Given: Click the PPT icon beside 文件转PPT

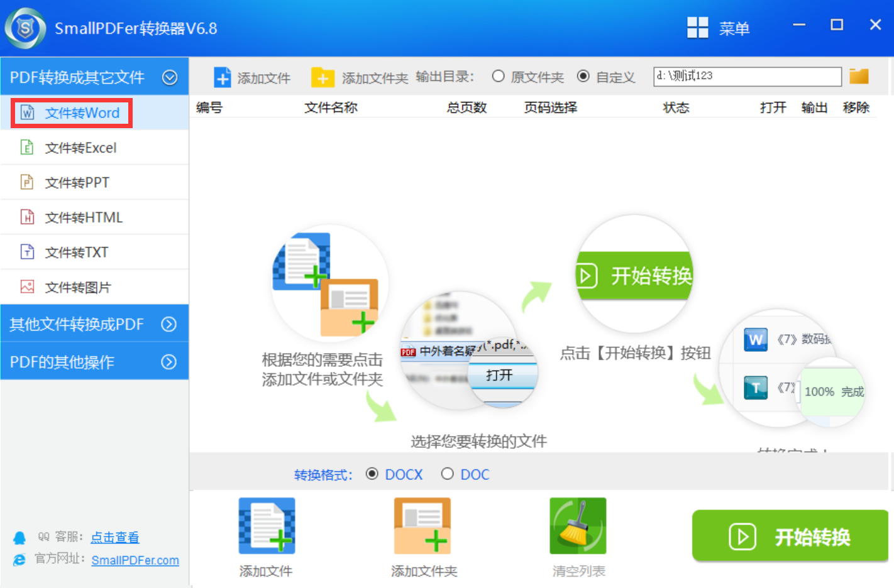Looking at the screenshot, I should [27, 182].
